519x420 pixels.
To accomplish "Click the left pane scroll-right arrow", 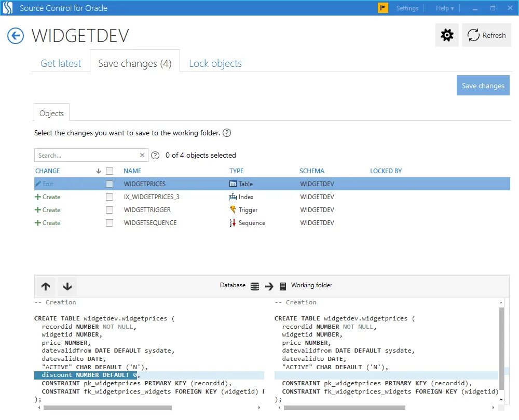I will 259,408.
